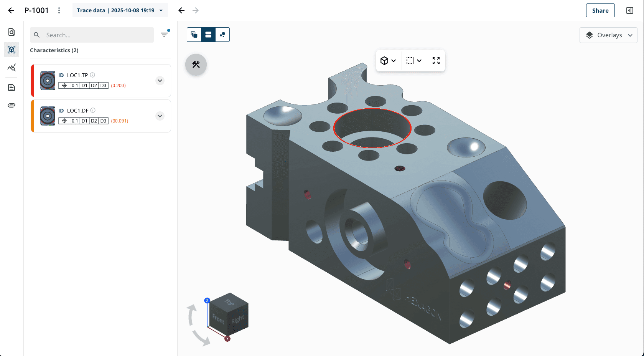Expand the LOC1.DF characteristic card
Image resolution: width=644 pixels, height=356 pixels.
click(160, 116)
